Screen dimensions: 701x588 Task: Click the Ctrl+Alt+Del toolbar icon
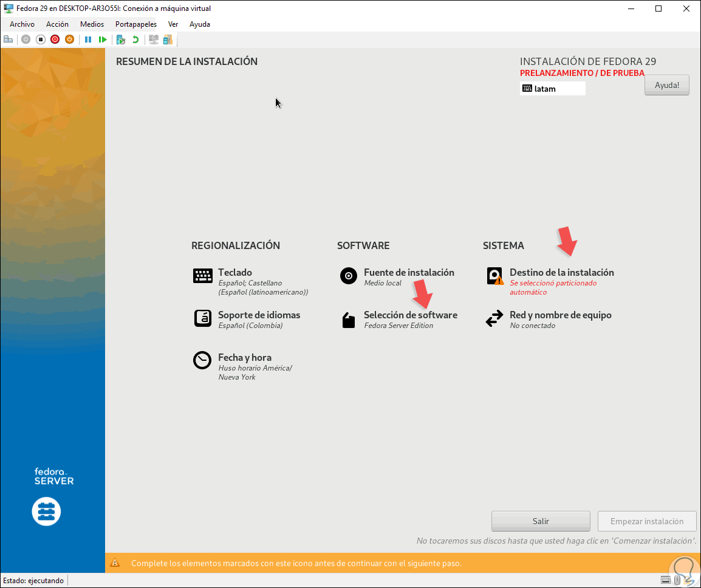coord(8,39)
